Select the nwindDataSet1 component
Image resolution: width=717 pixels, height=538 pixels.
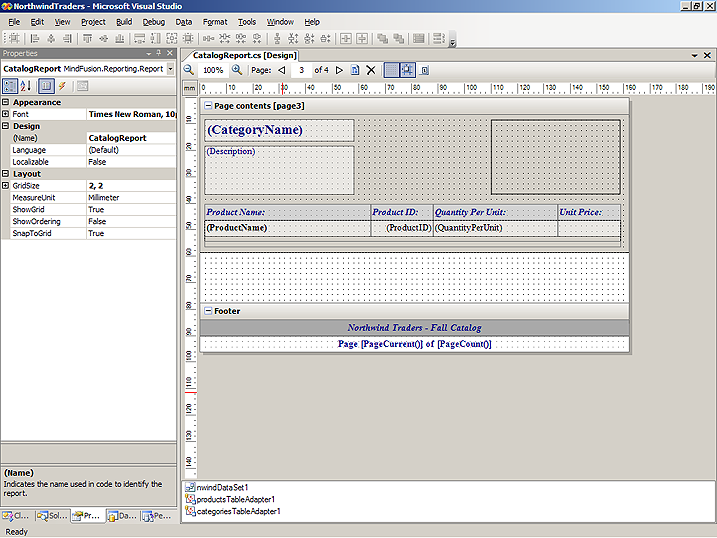click(217, 487)
